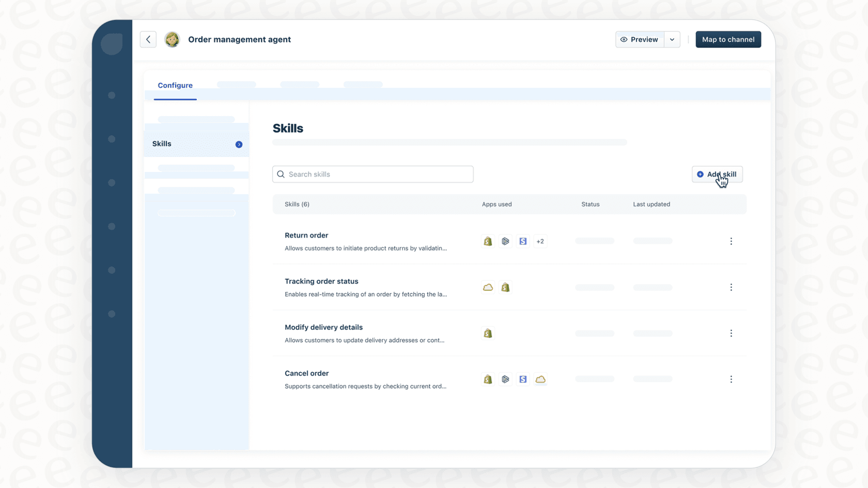Click the Skills chevron indicator
The image size is (868, 488).
[239, 144]
